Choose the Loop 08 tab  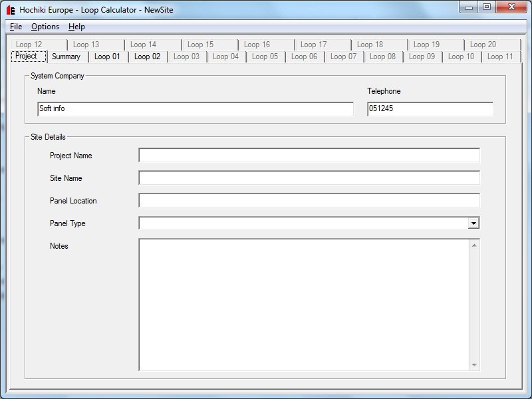click(x=383, y=57)
